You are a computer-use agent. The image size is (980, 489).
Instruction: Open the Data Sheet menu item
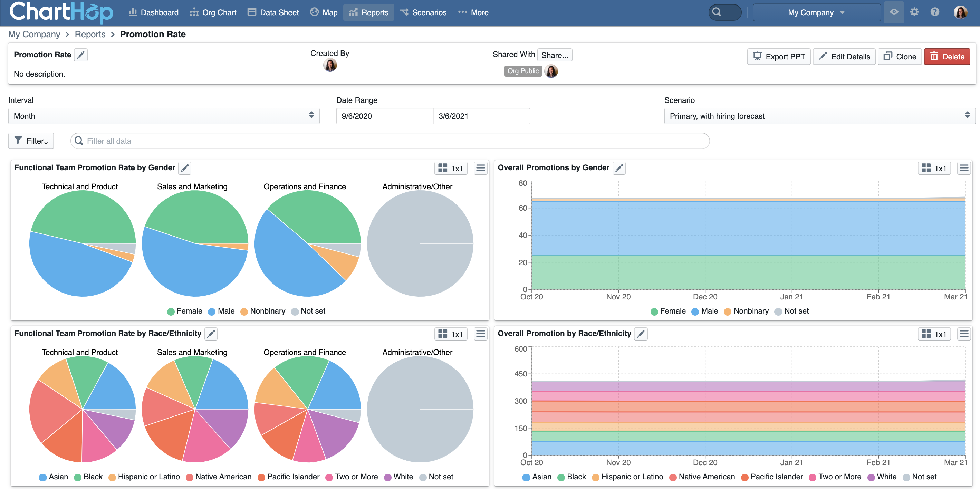coord(273,12)
